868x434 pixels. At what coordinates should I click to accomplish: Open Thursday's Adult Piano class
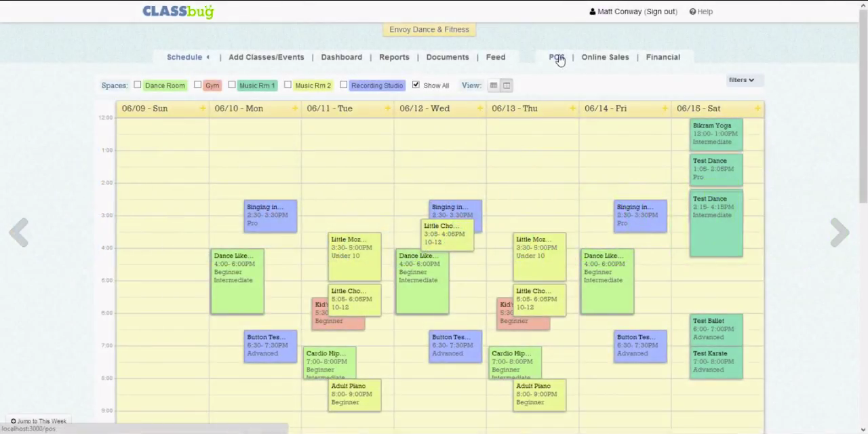coord(540,395)
